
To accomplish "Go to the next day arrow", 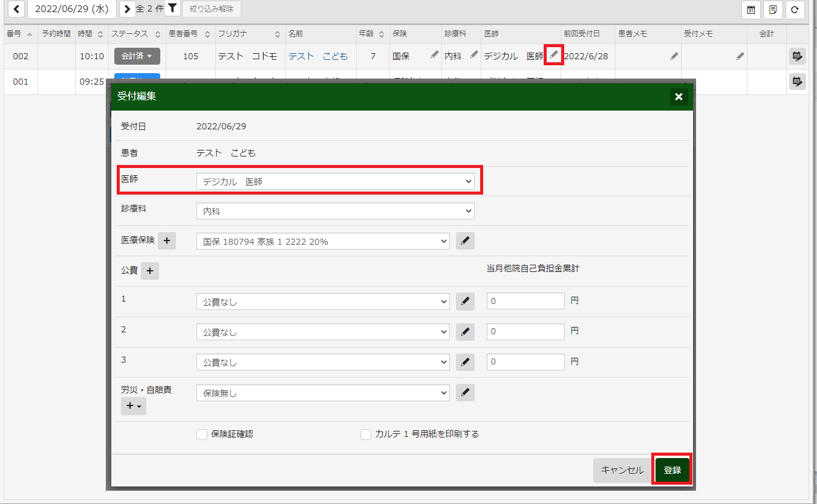I will click(x=128, y=9).
